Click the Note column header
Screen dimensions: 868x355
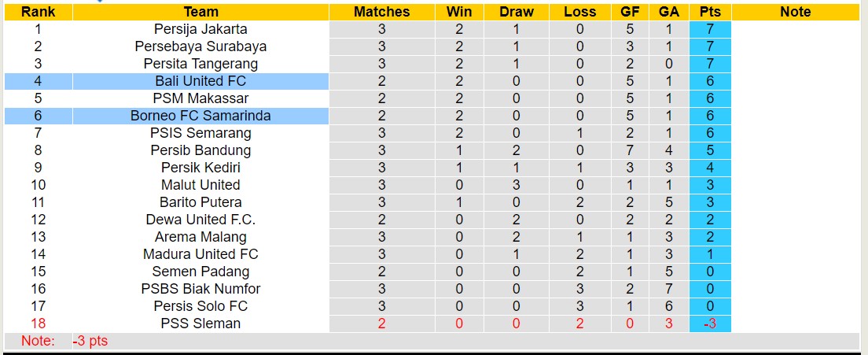tap(795, 12)
